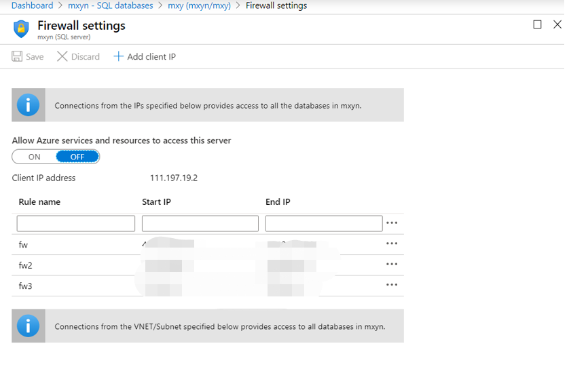Image resolution: width=588 pixels, height=369 pixels.
Task: Click the Save button label
Action: (x=35, y=56)
